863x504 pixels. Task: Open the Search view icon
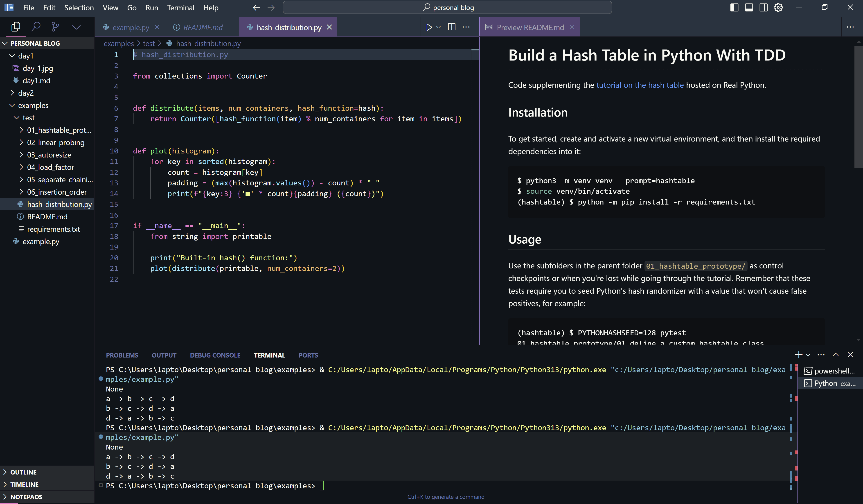click(36, 27)
